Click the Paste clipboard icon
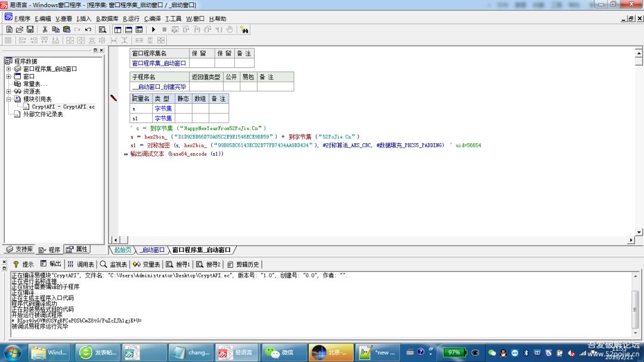Viewport: 644px width, 362px height. (x=66, y=29)
